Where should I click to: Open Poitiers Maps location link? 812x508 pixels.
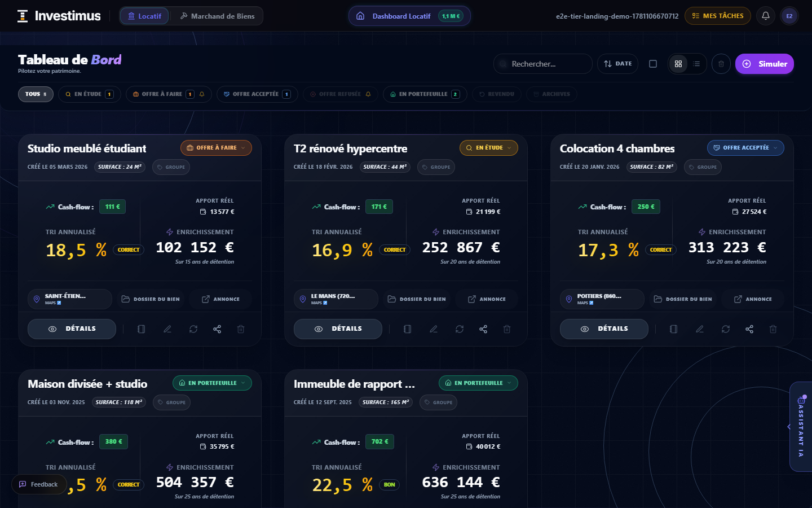(602, 299)
